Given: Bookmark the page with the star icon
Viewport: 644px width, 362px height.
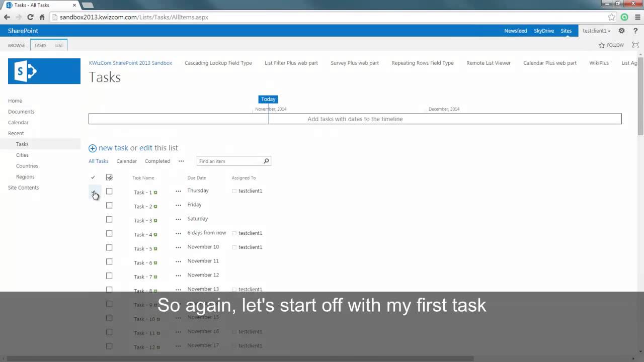Looking at the screenshot, I should [x=611, y=17].
